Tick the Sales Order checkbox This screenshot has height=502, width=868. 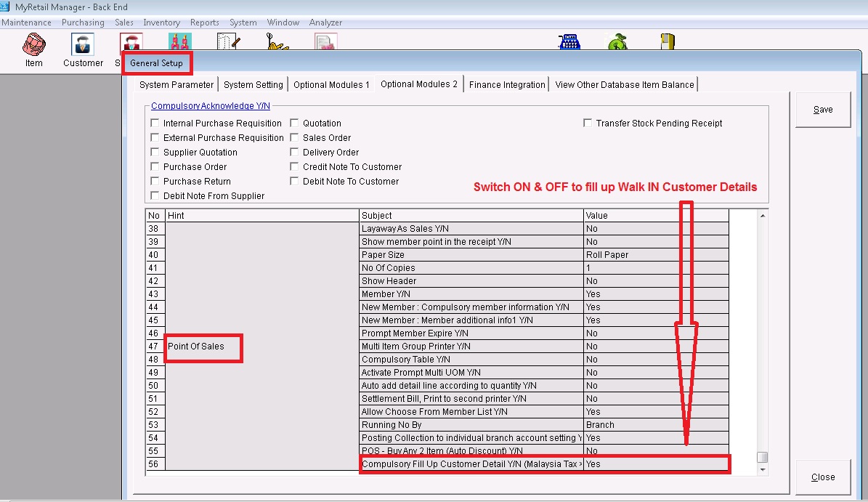[x=295, y=138]
